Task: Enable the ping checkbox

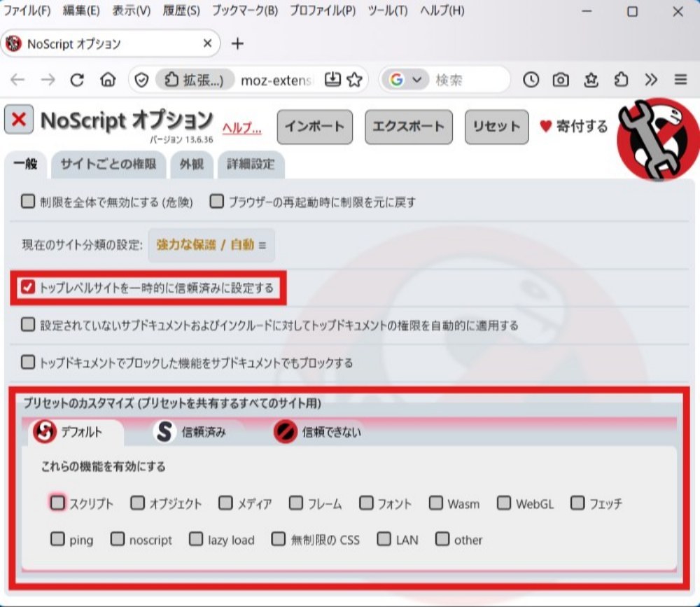Action: point(57,538)
